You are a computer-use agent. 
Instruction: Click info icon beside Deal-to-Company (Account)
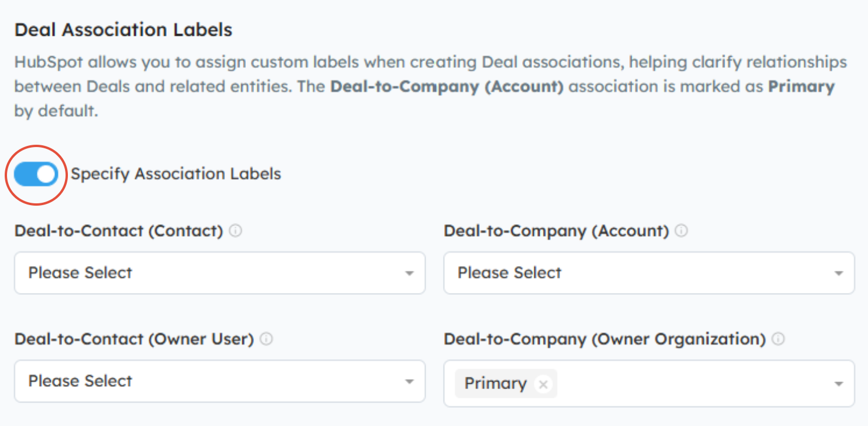pos(681,231)
